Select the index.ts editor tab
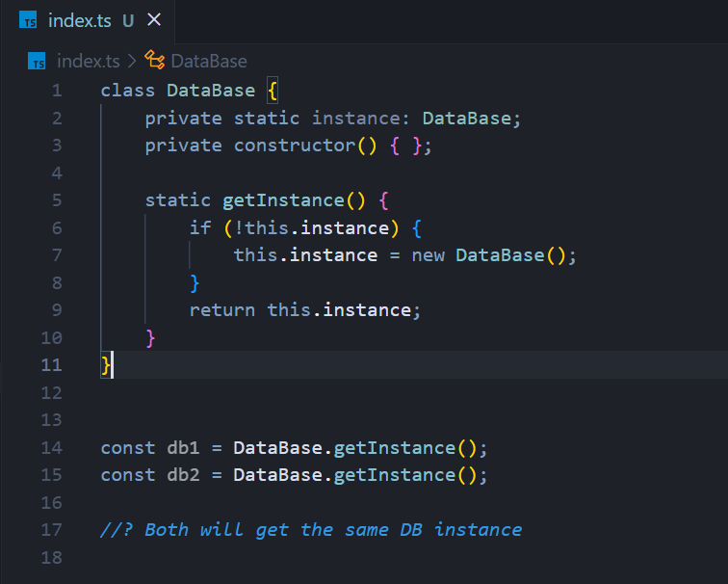The image size is (728, 584). coord(88,20)
